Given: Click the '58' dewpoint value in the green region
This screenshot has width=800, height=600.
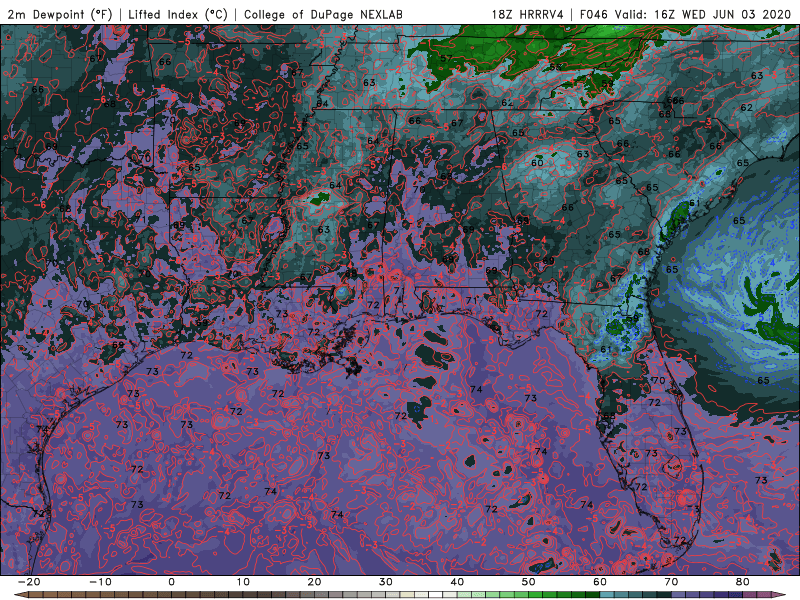Looking at the screenshot, I should coord(556,67).
